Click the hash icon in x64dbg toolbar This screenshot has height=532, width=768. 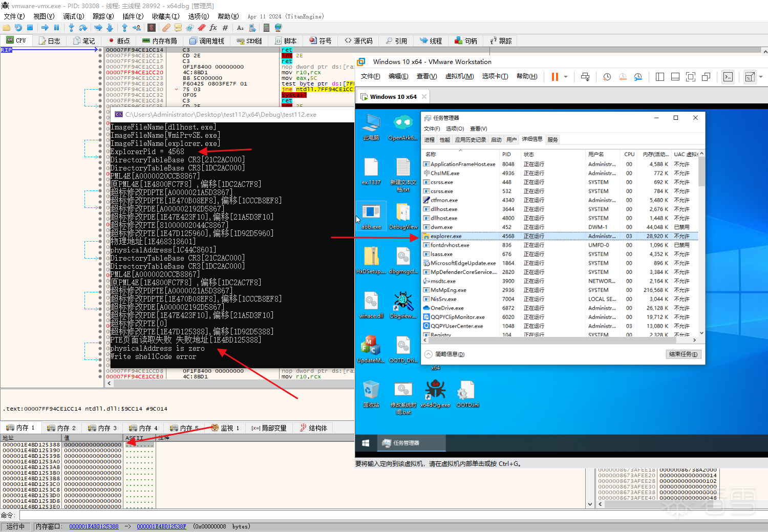pyautogui.click(x=225, y=28)
